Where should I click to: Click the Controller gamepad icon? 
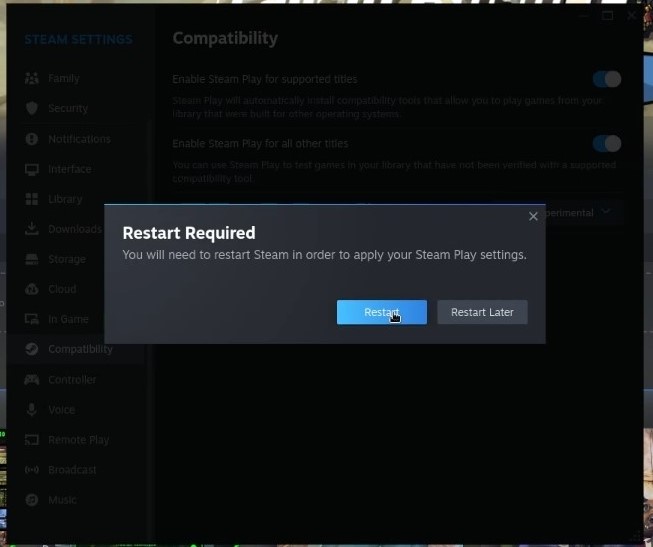pos(32,380)
